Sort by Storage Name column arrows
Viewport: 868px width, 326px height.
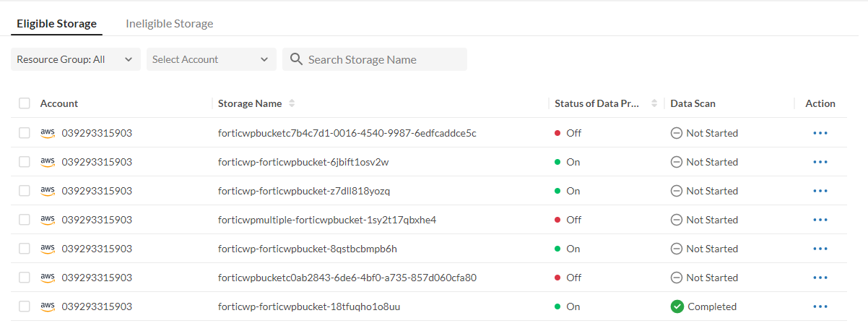point(292,103)
